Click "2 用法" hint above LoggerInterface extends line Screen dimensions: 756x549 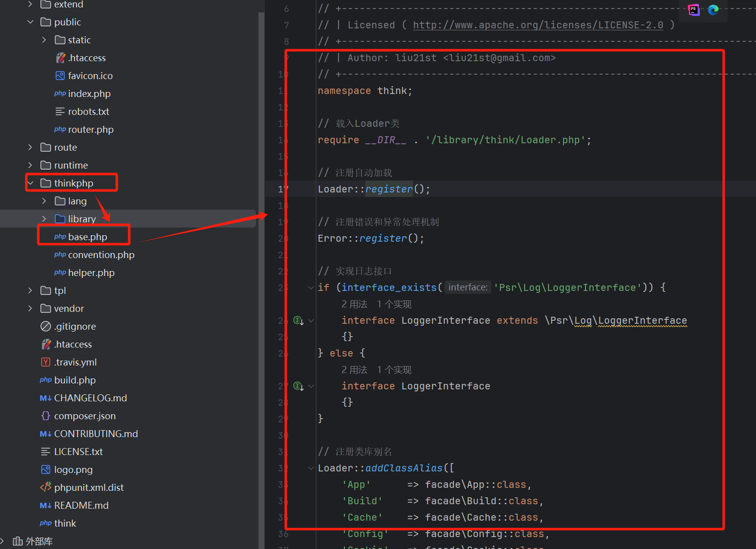click(x=354, y=304)
